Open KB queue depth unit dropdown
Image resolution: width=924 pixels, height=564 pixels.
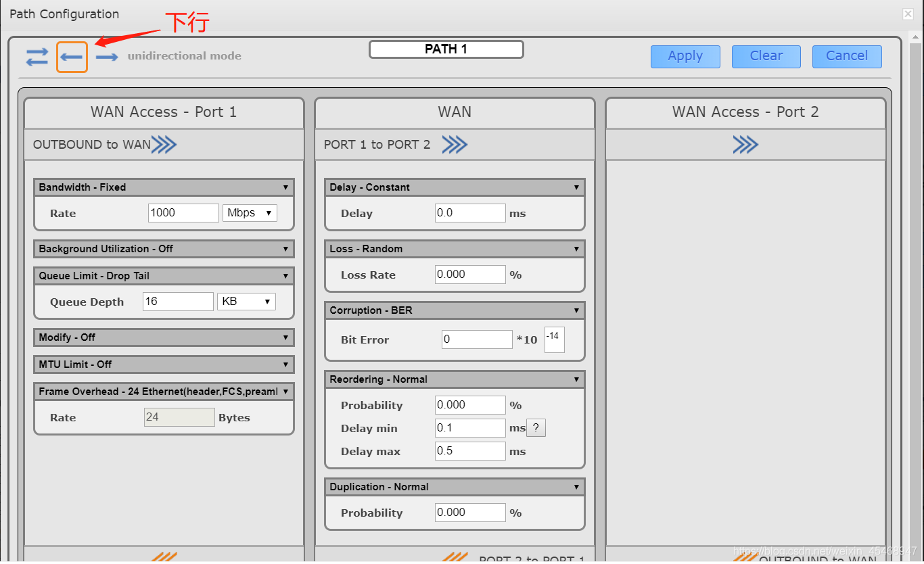tap(246, 302)
